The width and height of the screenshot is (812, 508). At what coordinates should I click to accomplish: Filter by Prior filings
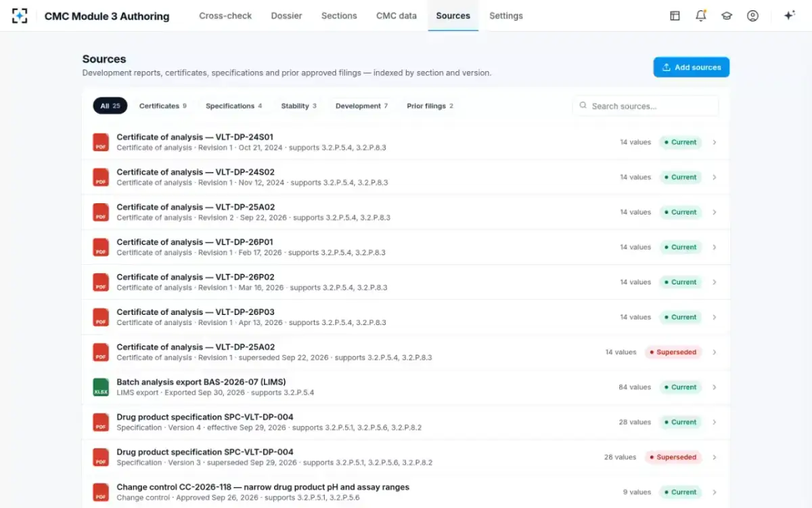pos(430,106)
